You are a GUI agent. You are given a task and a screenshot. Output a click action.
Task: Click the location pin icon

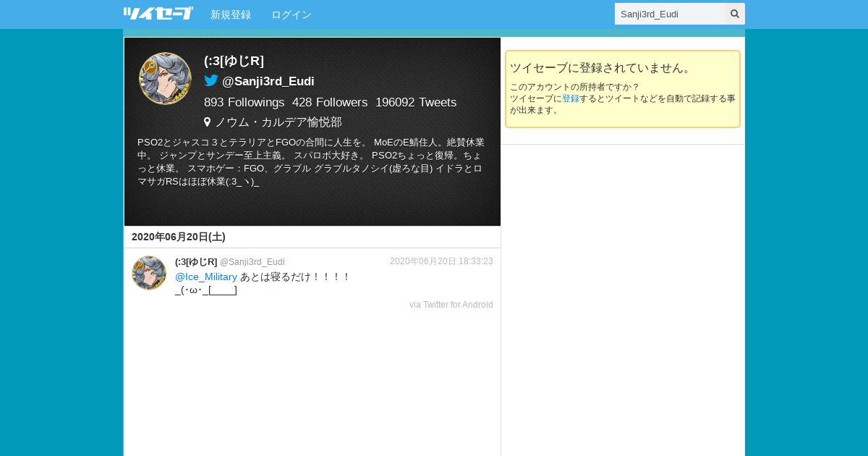pyautogui.click(x=208, y=122)
